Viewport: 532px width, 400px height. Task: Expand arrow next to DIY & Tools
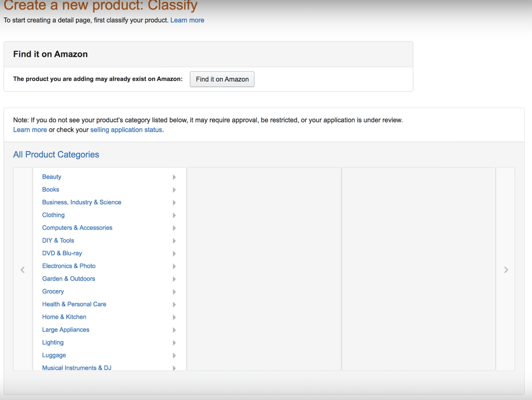pyautogui.click(x=174, y=241)
